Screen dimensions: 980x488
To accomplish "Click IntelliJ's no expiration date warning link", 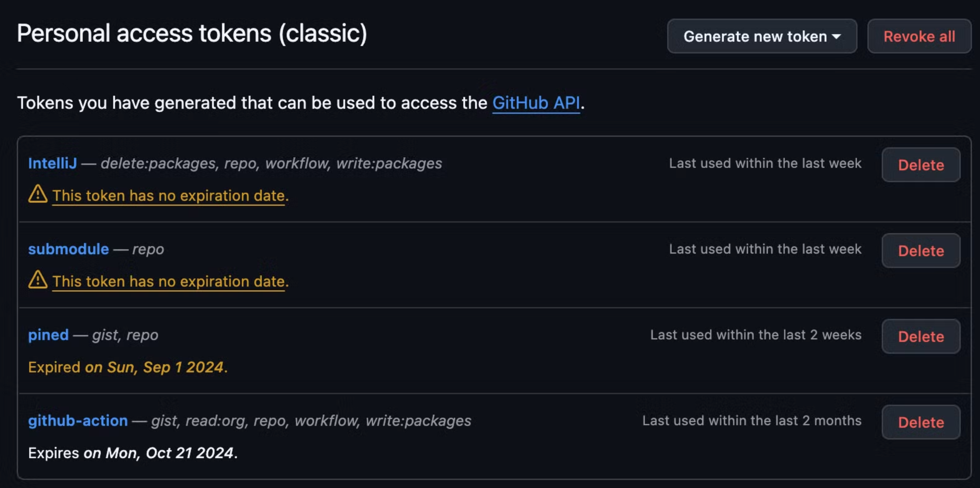I will click(169, 196).
